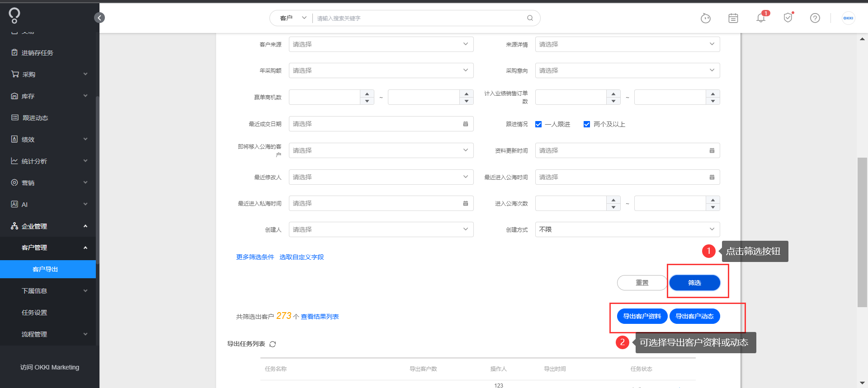
Task: Expand the 统计分析 sidebar menu
Action: 48,161
